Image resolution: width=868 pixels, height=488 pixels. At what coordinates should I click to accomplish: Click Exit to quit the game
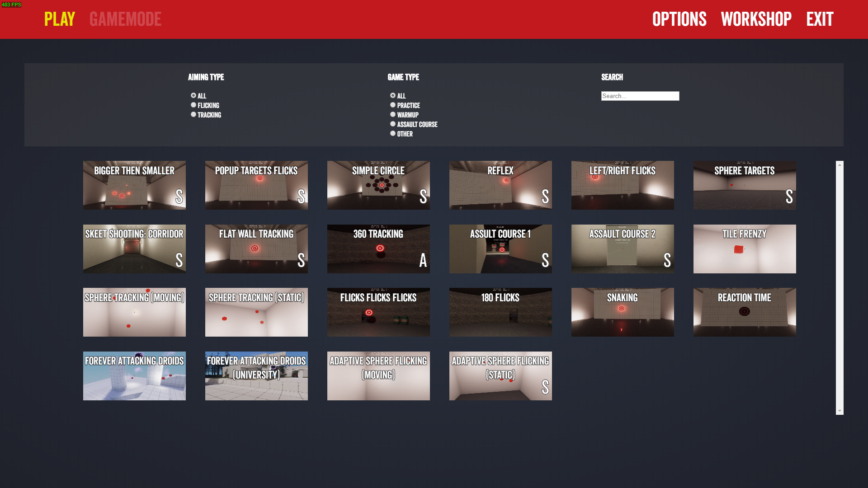(820, 19)
